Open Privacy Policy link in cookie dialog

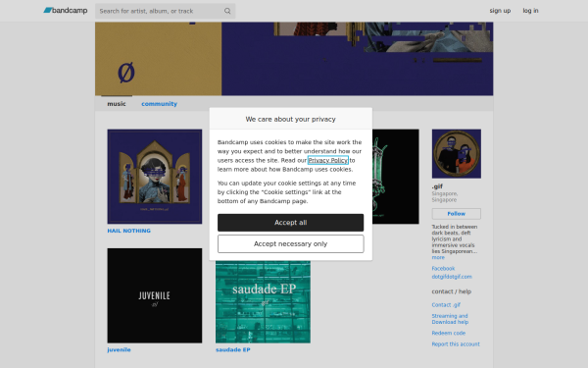coord(328,160)
